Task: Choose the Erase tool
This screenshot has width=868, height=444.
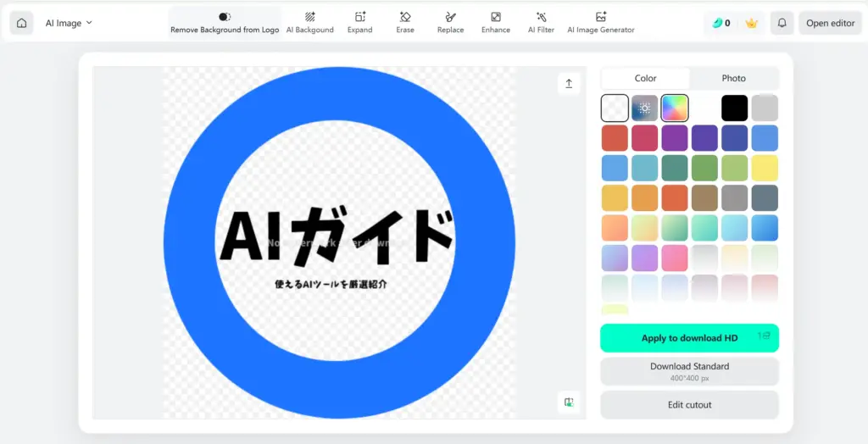Action: click(x=405, y=23)
